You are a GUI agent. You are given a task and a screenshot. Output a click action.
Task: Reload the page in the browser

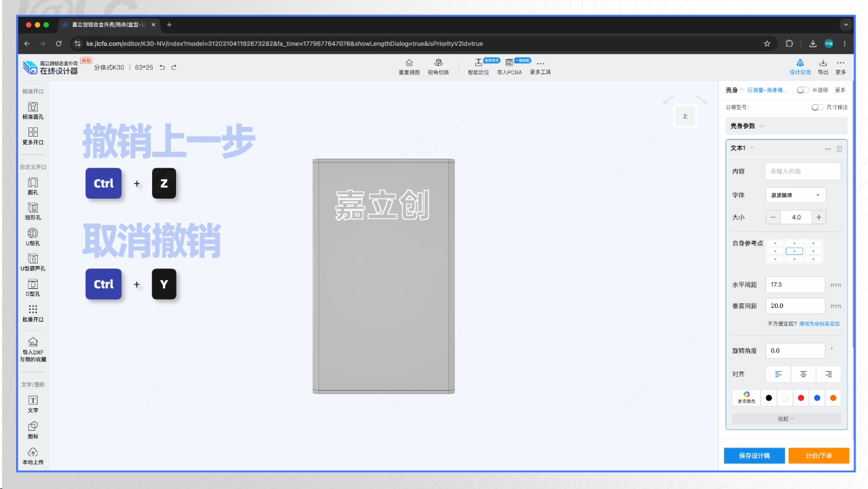[x=59, y=43]
